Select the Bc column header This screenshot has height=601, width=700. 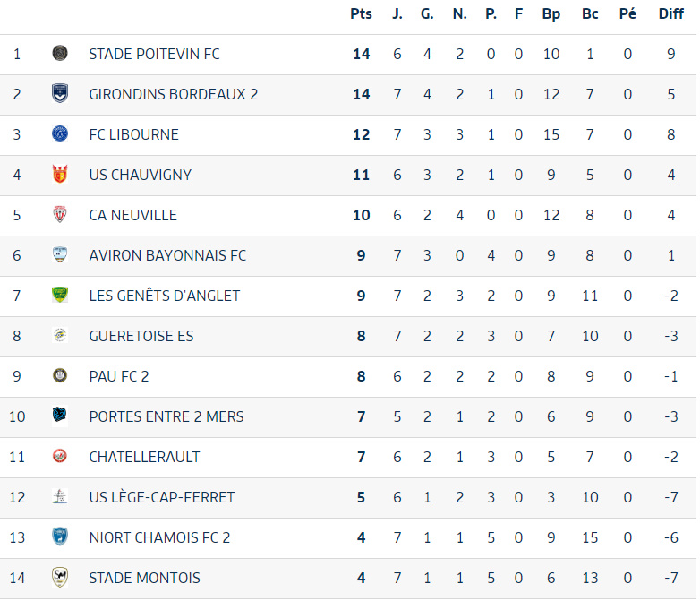590,13
